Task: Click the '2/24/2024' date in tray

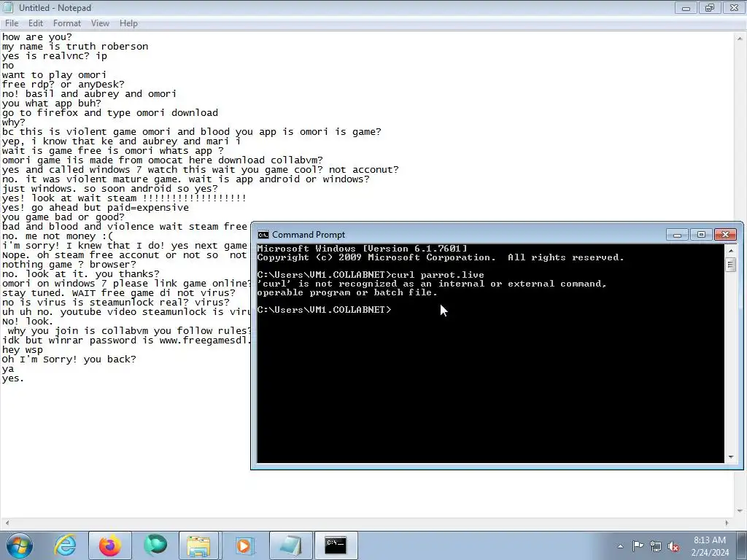Action: pyautogui.click(x=710, y=553)
